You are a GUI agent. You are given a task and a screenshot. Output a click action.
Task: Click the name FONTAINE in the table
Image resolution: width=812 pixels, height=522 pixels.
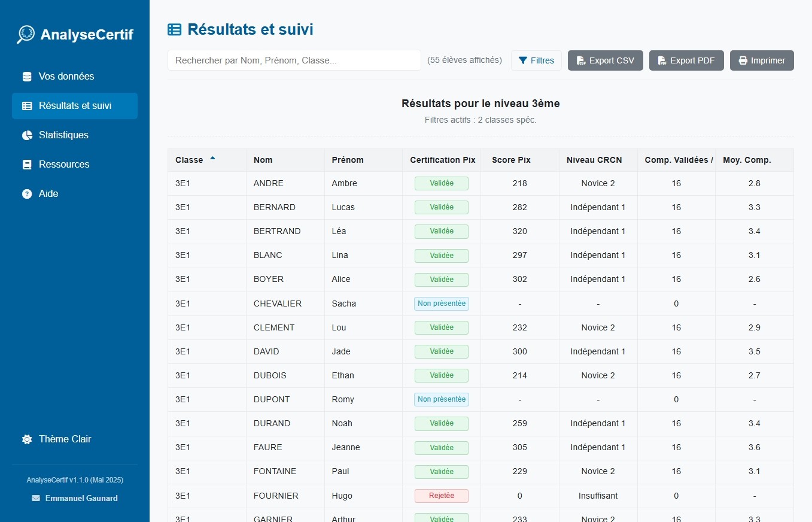(275, 472)
